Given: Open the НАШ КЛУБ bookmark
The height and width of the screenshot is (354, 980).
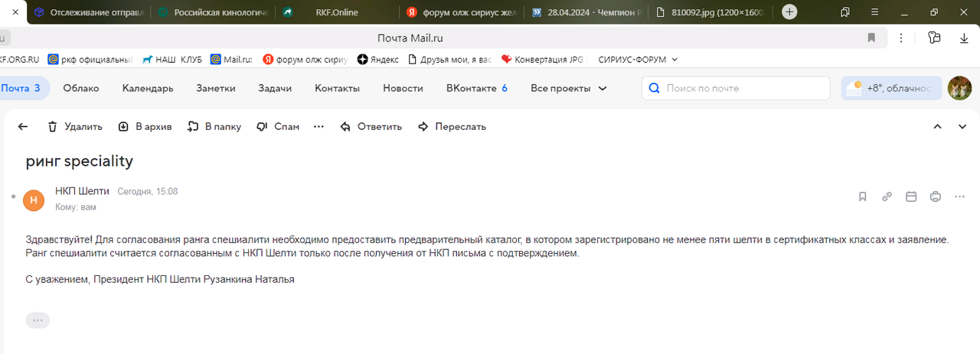Looking at the screenshot, I should (x=172, y=60).
